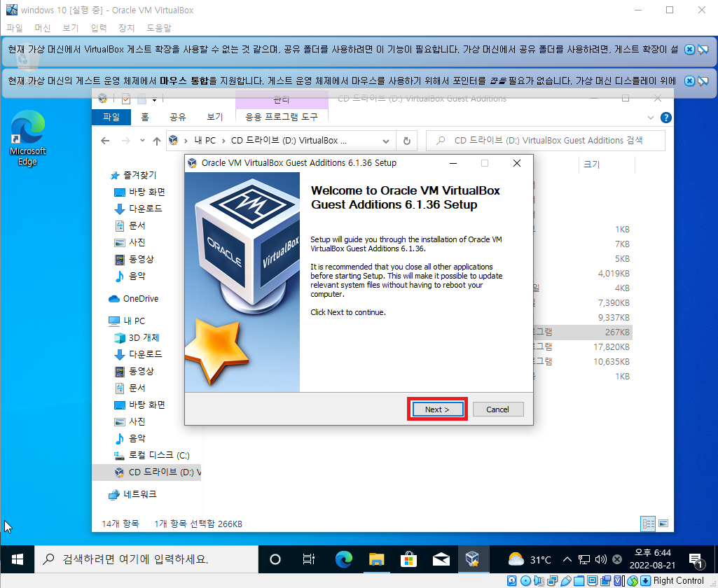This screenshot has width=718, height=588.
Task: Expand address bar history dropdown
Action: [x=386, y=141]
